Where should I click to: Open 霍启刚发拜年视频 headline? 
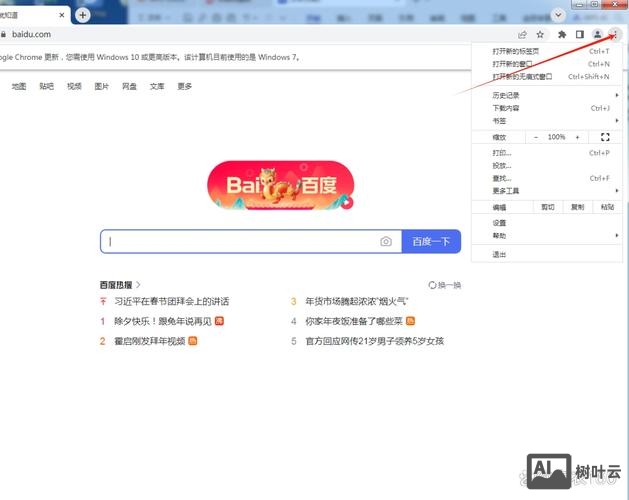pyautogui.click(x=150, y=341)
